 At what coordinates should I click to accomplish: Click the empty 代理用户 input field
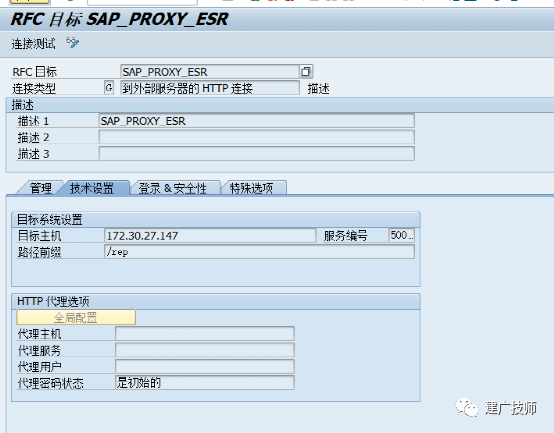click(x=205, y=367)
